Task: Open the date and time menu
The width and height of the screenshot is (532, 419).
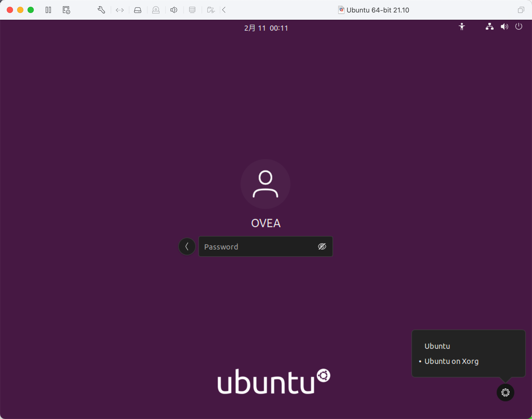Action: coord(266,28)
